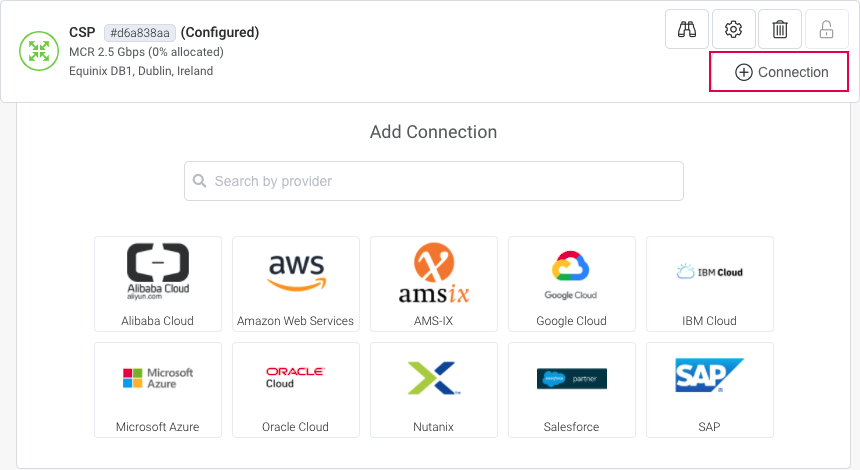Select the IBM Cloud provider tile
Viewport: 860px width, 470px height.
[710, 284]
